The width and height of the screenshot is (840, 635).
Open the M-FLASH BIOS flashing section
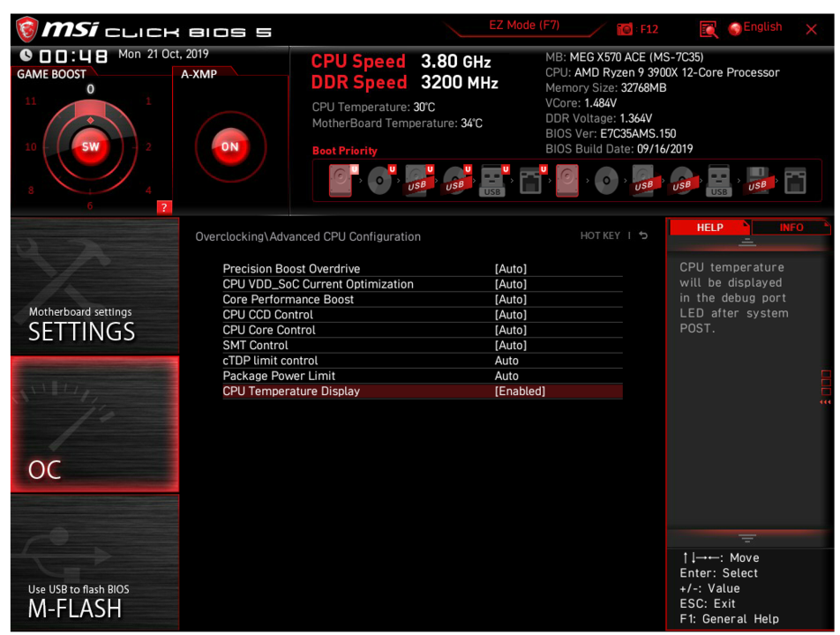click(x=94, y=562)
